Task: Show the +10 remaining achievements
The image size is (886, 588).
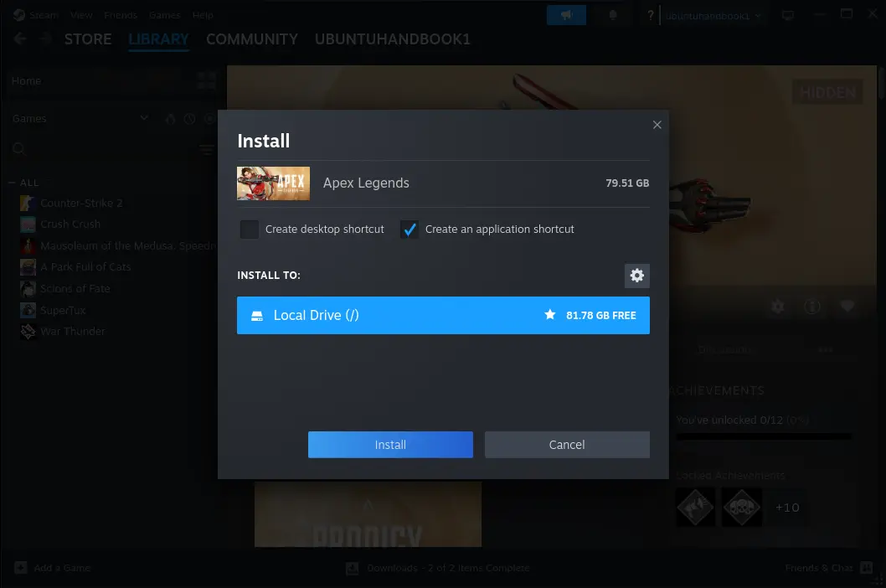Action: pos(787,507)
